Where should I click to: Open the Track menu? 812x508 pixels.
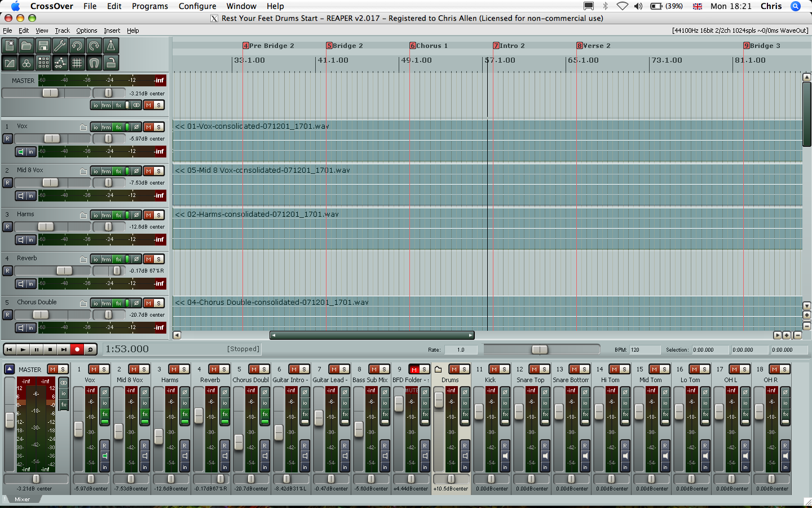pyautogui.click(x=62, y=30)
